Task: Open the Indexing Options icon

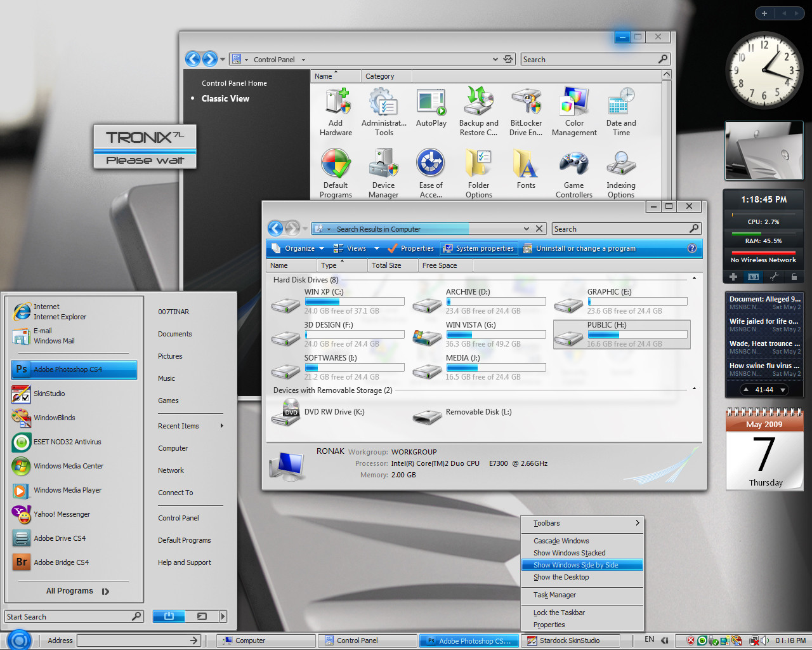Action: pos(621,173)
